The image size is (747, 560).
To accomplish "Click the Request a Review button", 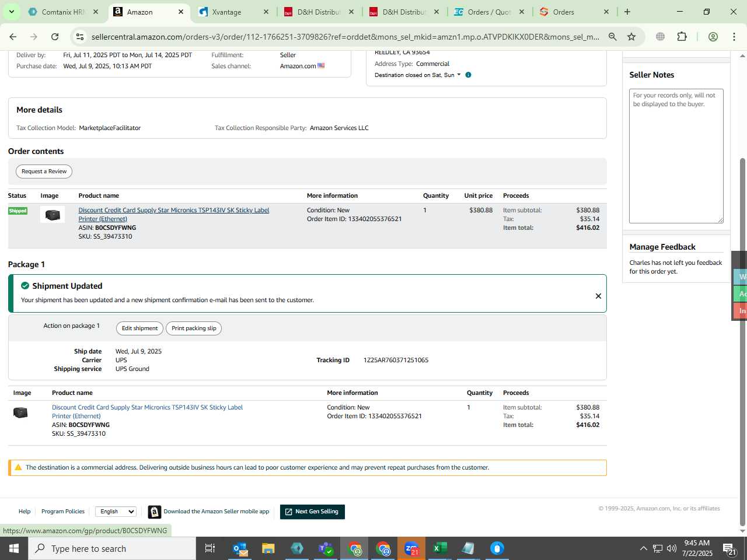I will 44,171.
